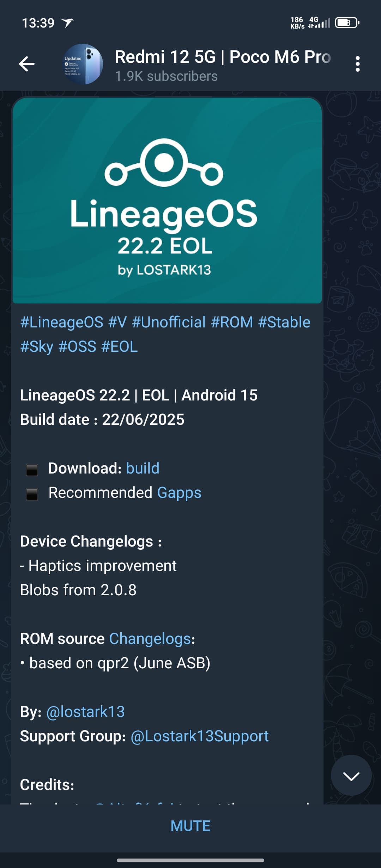This screenshot has width=381, height=868.
Task: Tap the back arrow icon
Action: pos(27,64)
